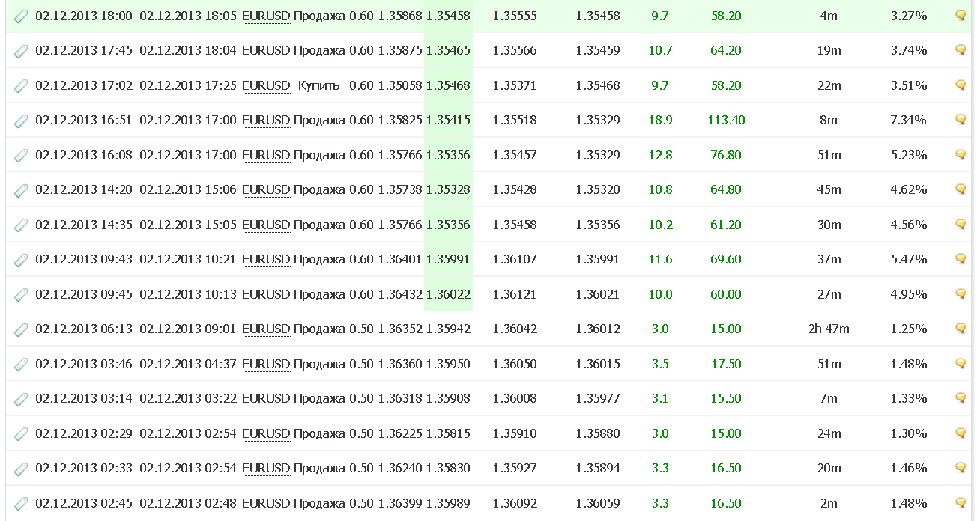Click the highlighted price 1.36022

pyautogui.click(x=448, y=294)
